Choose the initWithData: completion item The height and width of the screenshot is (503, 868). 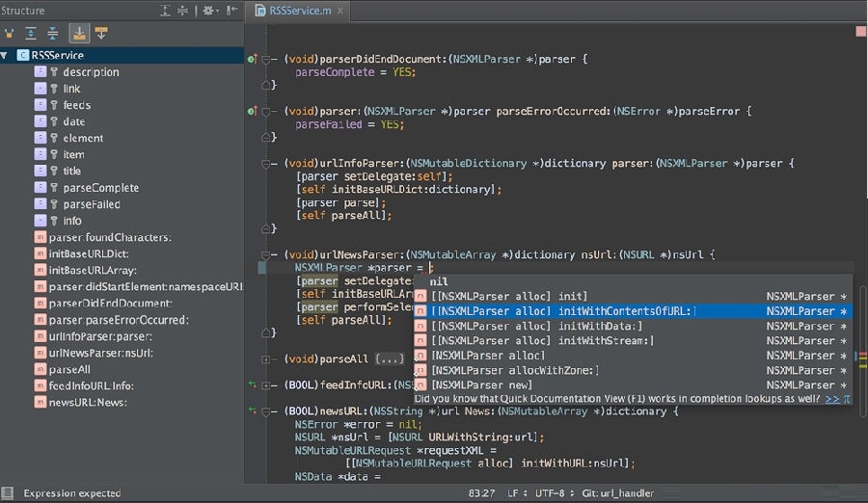[x=633, y=326]
